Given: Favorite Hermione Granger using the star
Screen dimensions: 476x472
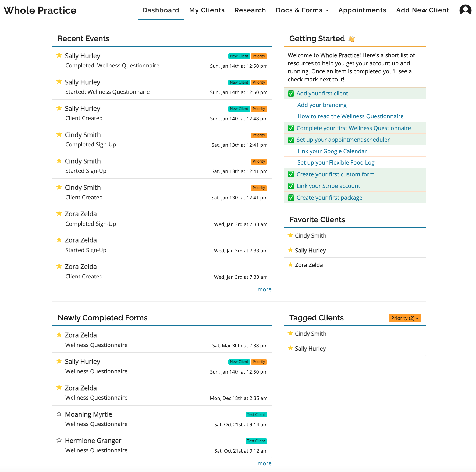Looking at the screenshot, I should 59,440.
